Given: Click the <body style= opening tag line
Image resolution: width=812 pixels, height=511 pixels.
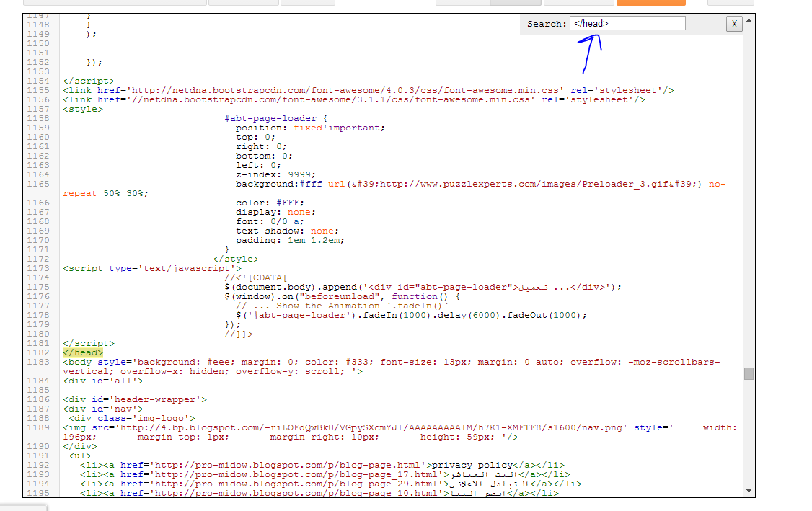Looking at the screenshot, I should [x=392, y=367].
